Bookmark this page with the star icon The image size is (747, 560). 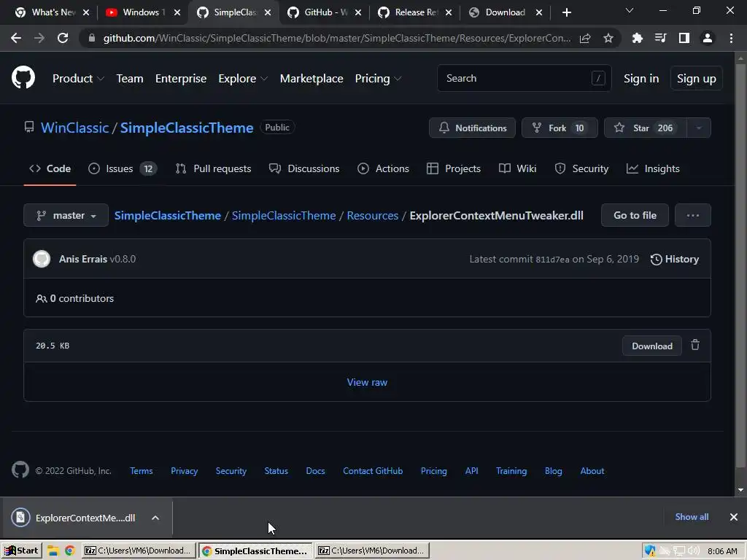point(608,38)
